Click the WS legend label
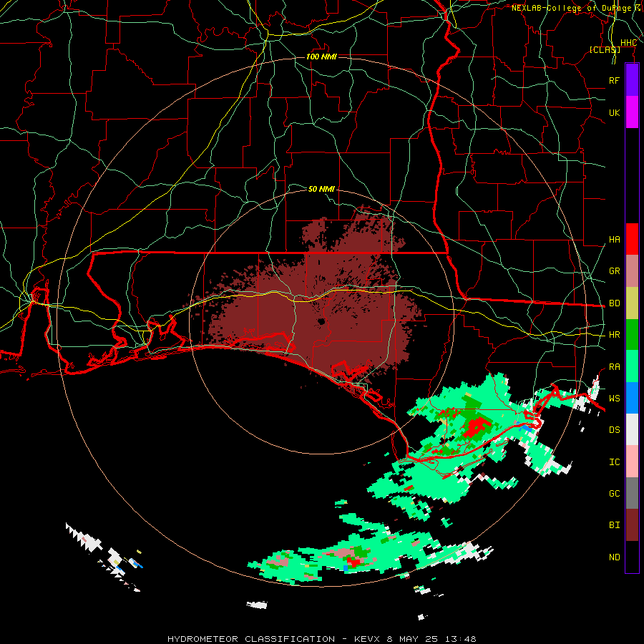644x644 pixels. click(x=615, y=399)
